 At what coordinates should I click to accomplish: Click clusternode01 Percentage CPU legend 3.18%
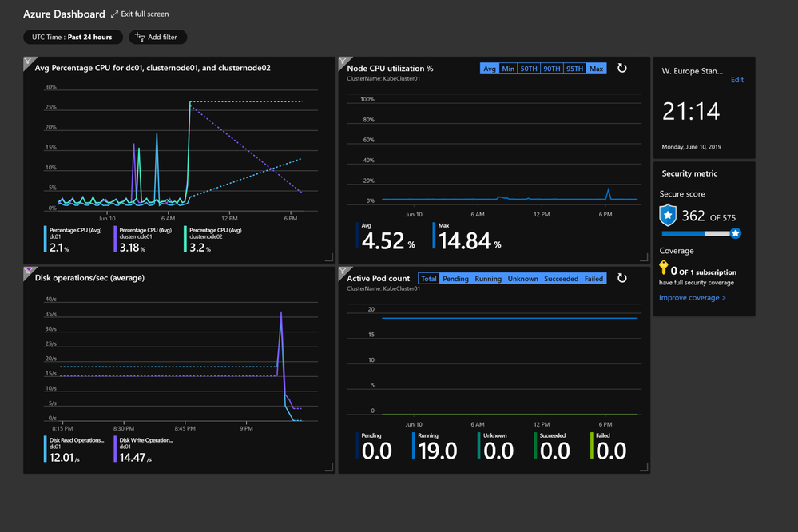(x=144, y=240)
